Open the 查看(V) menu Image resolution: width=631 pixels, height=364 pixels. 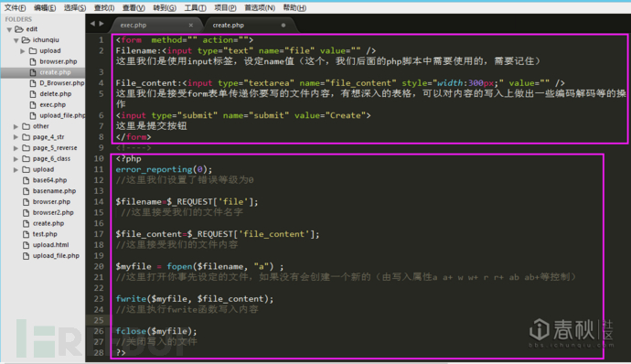134,7
